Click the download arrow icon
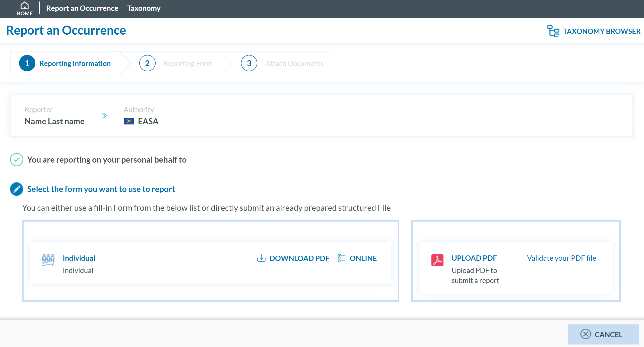The image size is (644, 347). pos(261,258)
